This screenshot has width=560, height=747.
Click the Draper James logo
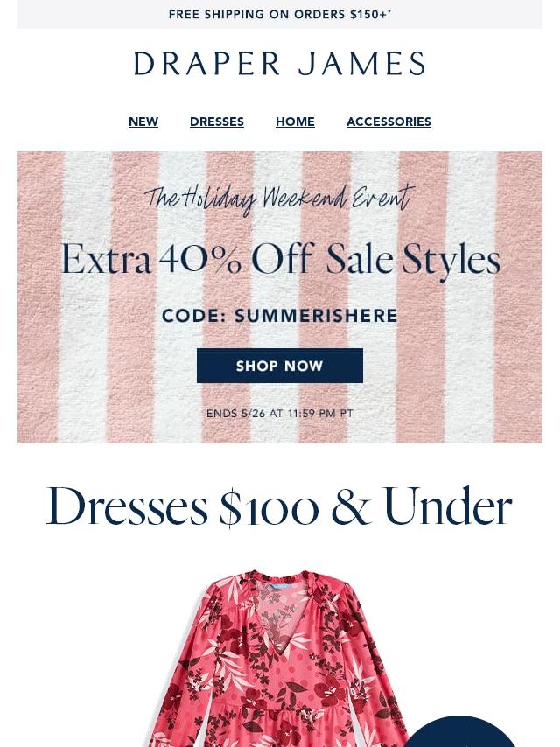[x=280, y=63]
